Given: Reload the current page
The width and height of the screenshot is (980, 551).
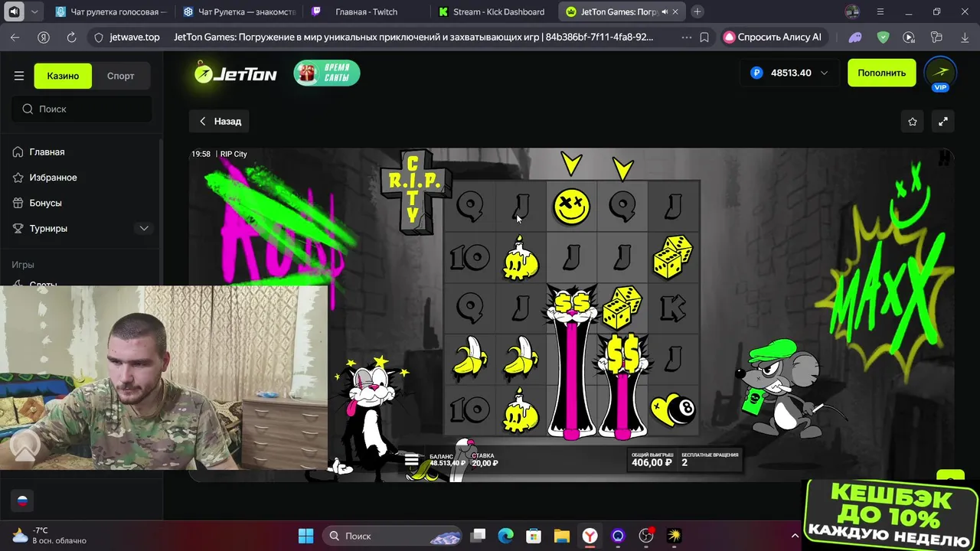Looking at the screenshot, I should pyautogui.click(x=71, y=37).
